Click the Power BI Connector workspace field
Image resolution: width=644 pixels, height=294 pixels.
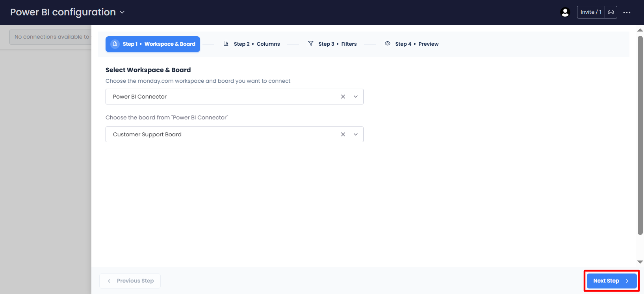coord(234,97)
